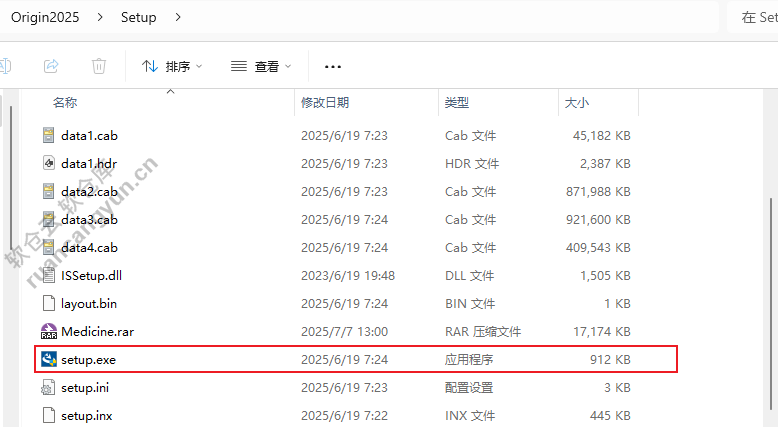Image resolution: width=778 pixels, height=443 pixels.
Task: Click the data1.cab file icon
Action: pos(49,135)
